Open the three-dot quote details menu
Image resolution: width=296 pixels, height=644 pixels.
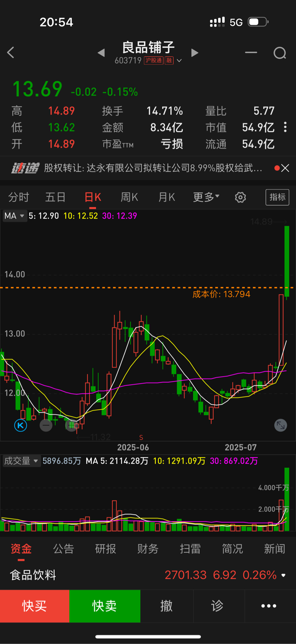(285, 127)
